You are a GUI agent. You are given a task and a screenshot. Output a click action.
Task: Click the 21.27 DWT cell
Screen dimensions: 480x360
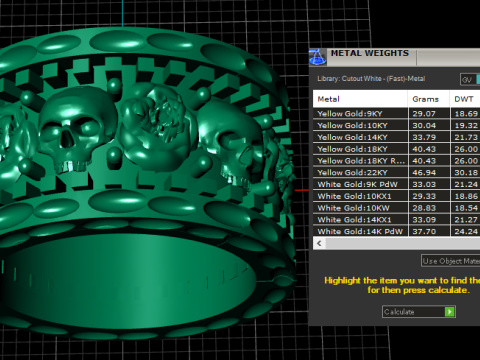coord(465,220)
